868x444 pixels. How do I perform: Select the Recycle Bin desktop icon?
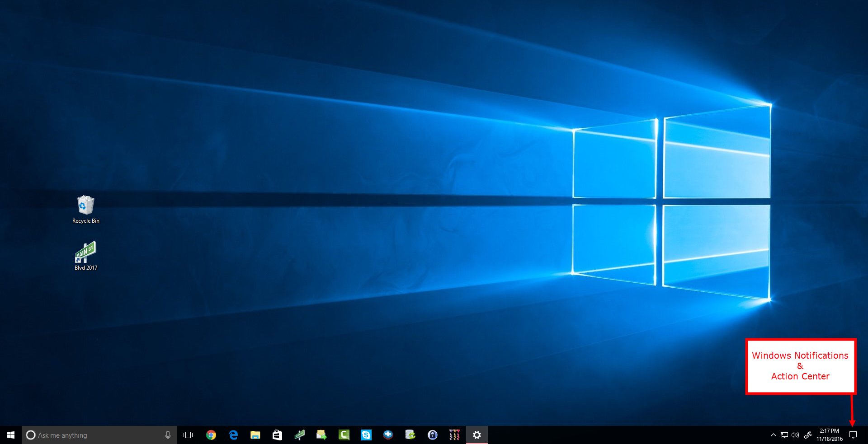(x=86, y=210)
